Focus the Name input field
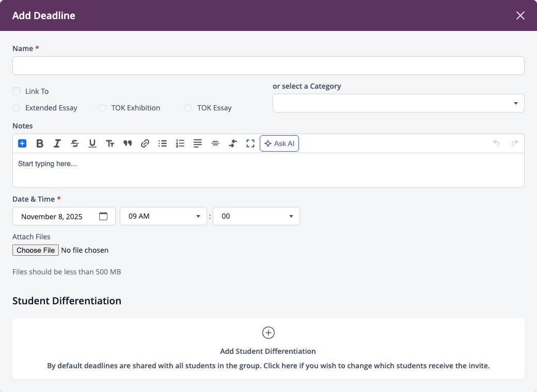The width and height of the screenshot is (537, 392). [x=268, y=66]
